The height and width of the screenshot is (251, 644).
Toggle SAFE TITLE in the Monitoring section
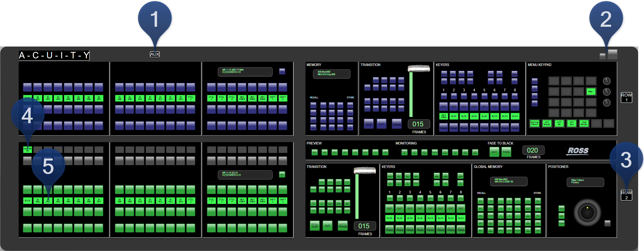coord(424,152)
